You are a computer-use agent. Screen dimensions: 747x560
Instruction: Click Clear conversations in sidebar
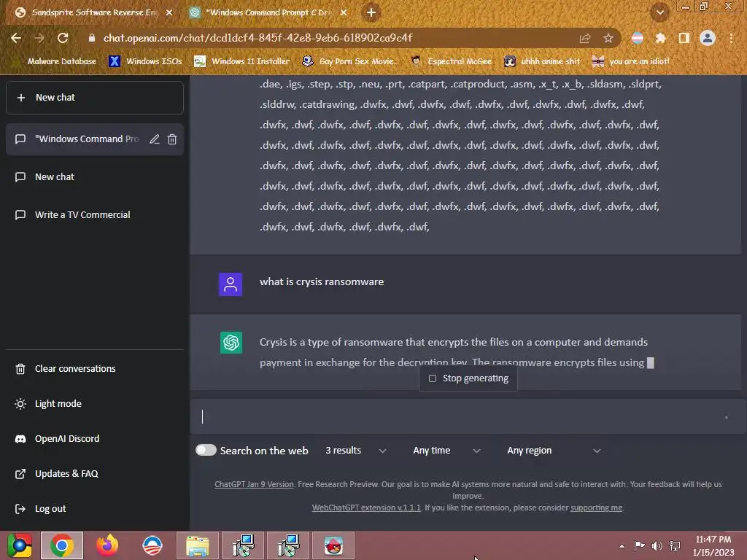click(x=95, y=368)
